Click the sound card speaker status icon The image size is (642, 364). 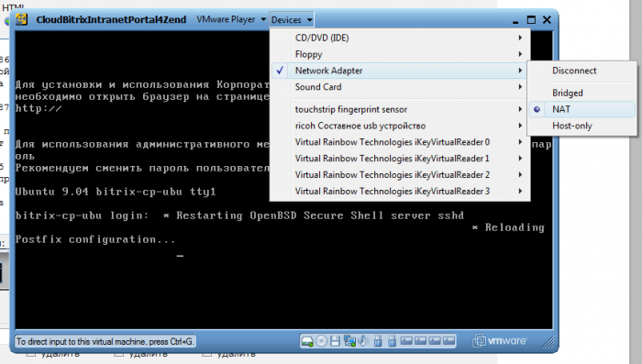(x=363, y=341)
